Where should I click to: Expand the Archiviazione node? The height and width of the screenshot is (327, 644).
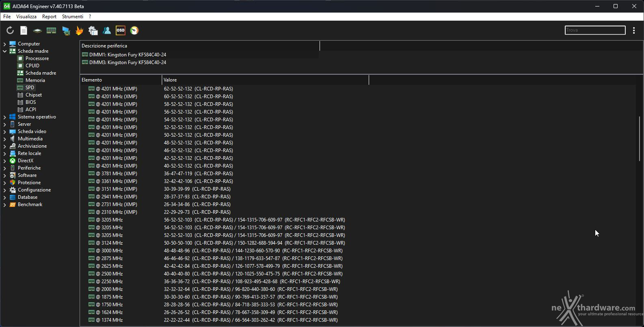tap(5, 146)
